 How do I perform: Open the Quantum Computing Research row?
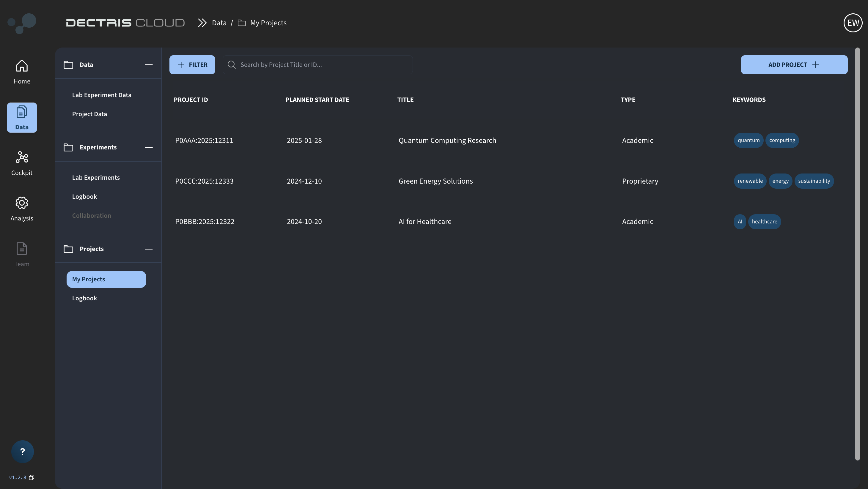coord(447,141)
